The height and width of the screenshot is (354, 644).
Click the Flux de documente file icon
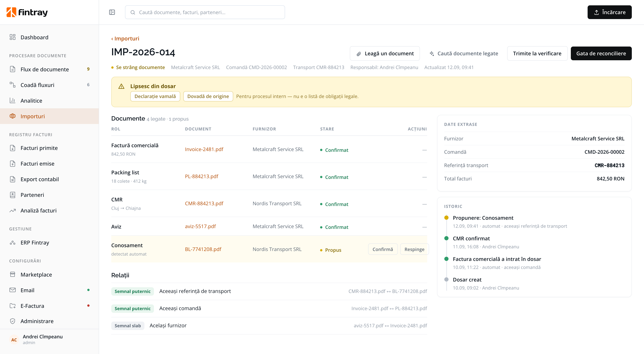13,69
